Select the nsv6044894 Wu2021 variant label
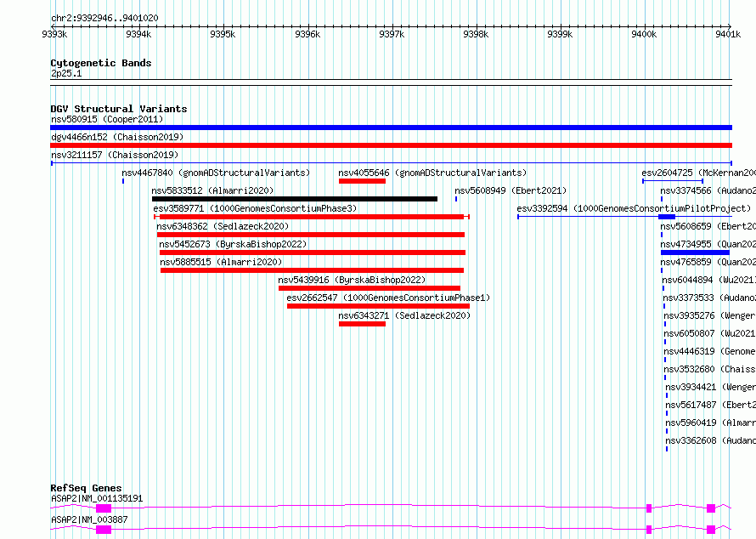 tap(708, 280)
